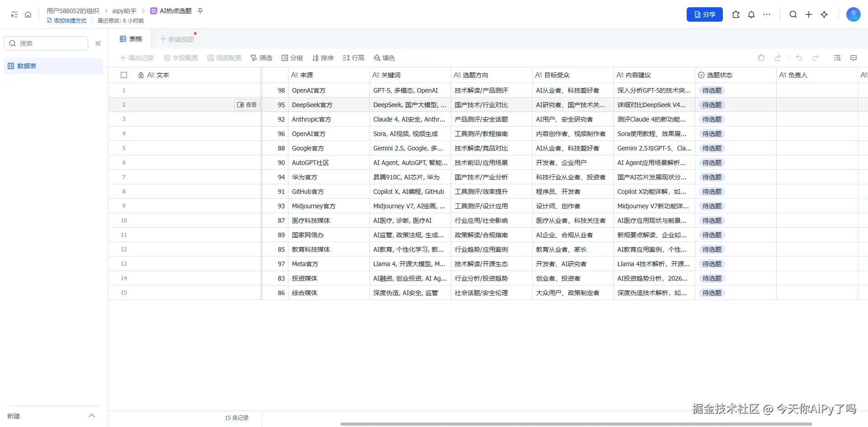Click the share arrow icon in table toolbar
The height and width of the screenshot is (427, 868).
coord(778,58)
